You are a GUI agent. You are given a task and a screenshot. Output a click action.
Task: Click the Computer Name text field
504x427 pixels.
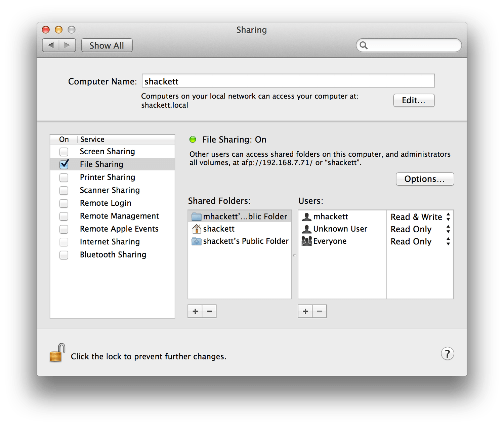288,81
